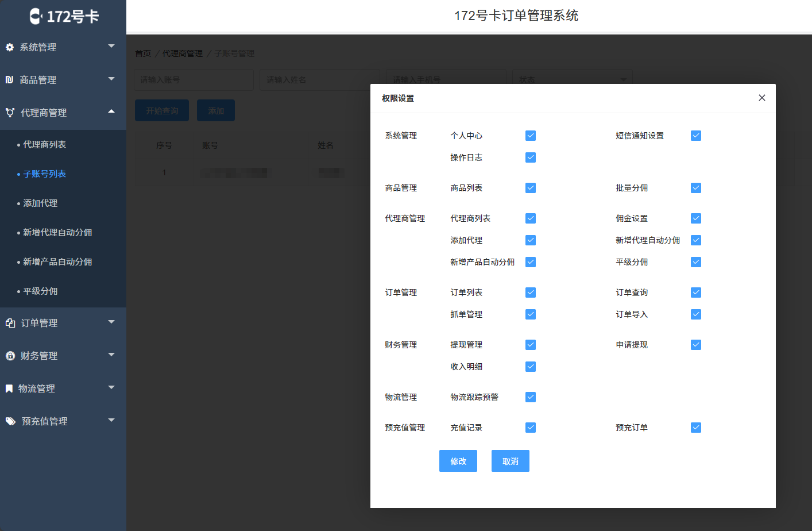This screenshot has width=812, height=531.
Task: Click the 商品管理 sidebar icon
Action: point(9,80)
